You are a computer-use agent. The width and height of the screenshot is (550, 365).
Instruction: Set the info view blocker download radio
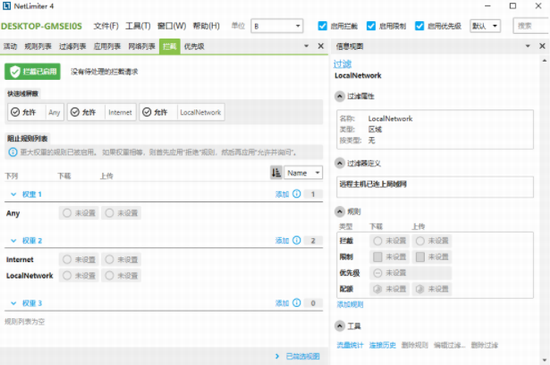[x=377, y=241]
